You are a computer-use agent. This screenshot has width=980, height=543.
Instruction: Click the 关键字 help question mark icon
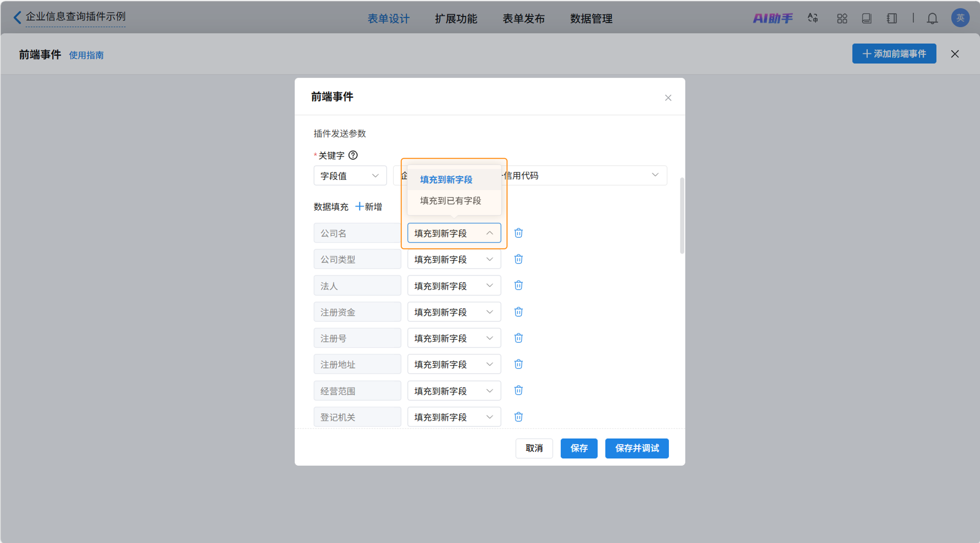[353, 155]
